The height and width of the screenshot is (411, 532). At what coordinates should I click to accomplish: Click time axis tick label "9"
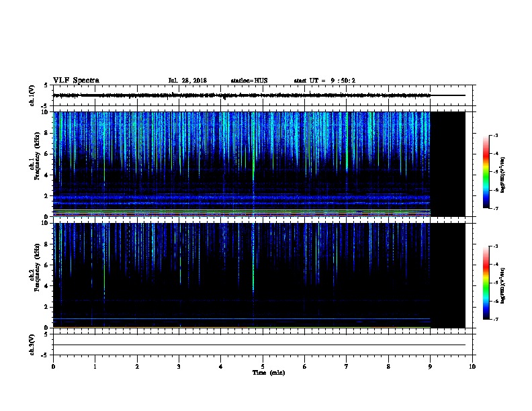(430, 367)
